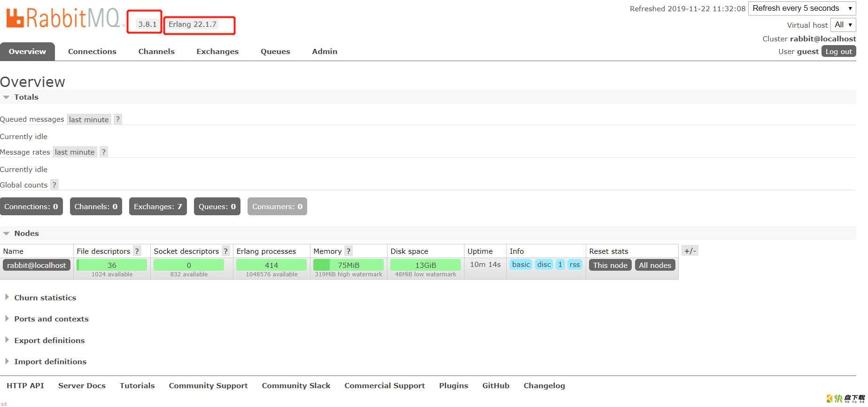Open the Plugins footer link
868x407 pixels.
click(x=454, y=385)
